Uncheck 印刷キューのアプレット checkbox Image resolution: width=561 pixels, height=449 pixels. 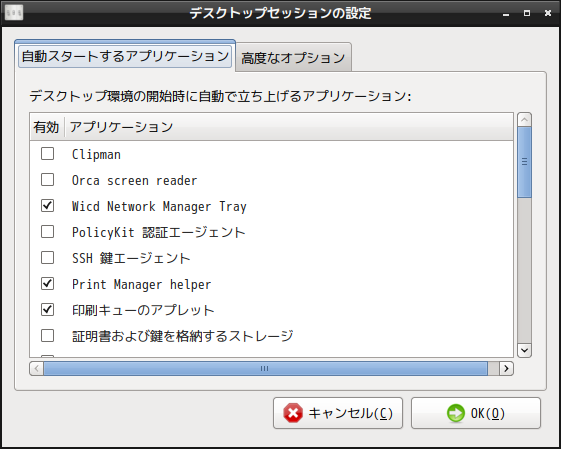48,310
